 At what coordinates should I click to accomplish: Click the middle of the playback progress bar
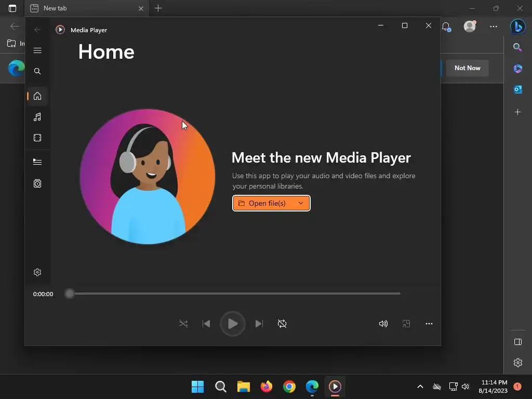pyautogui.click(x=232, y=294)
